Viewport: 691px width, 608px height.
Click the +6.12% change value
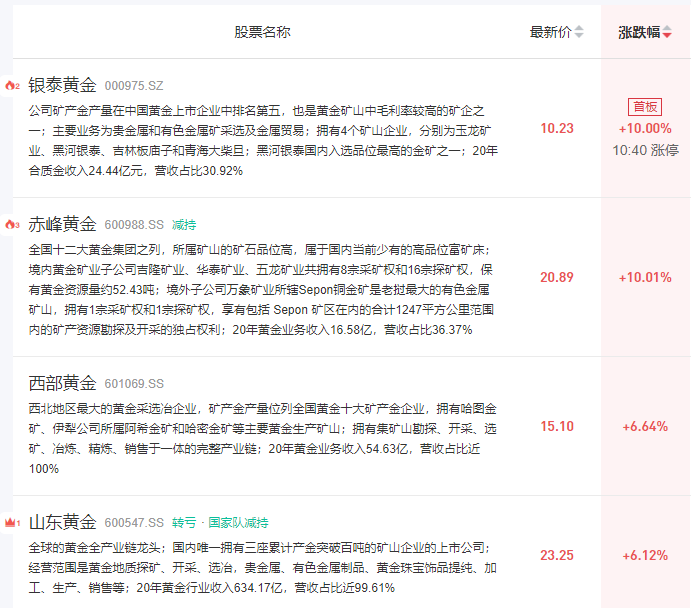645,556
